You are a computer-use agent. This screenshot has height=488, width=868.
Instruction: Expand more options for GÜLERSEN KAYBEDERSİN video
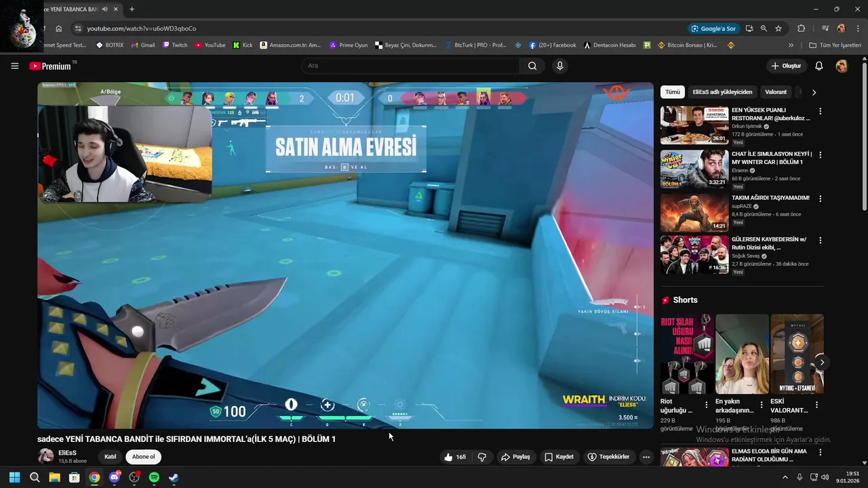tap(820, 241)
